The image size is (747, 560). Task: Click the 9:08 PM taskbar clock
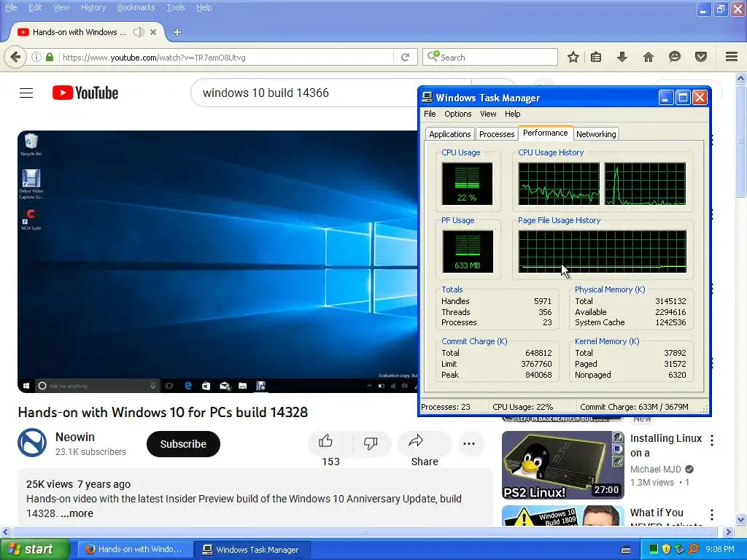[x=720, y=550]
